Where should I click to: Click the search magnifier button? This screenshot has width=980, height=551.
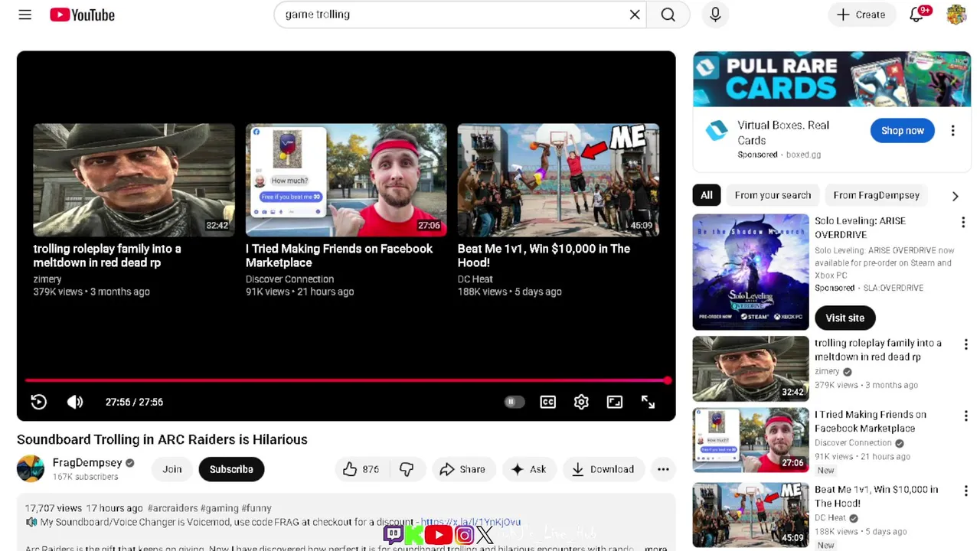(x=668, y=15)
